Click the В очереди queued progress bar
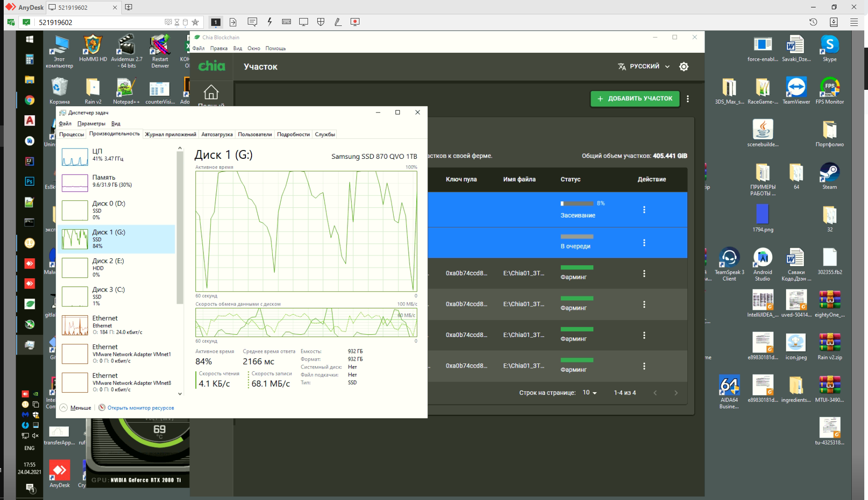868x500 pixels. click(x=577, y=237)
